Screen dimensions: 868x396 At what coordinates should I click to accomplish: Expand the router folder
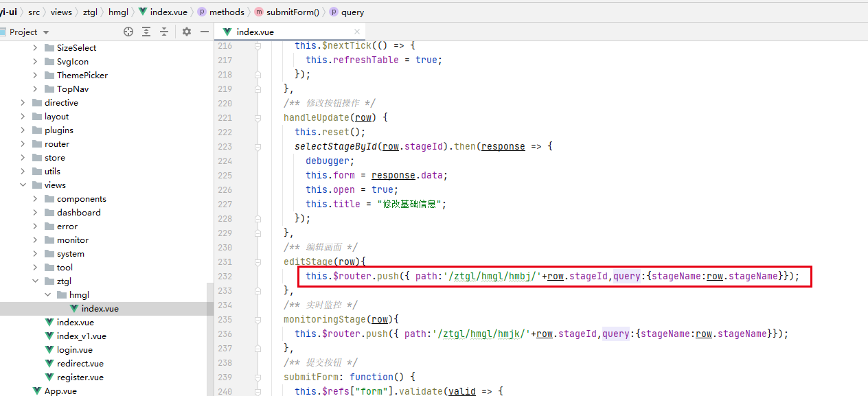23,144
